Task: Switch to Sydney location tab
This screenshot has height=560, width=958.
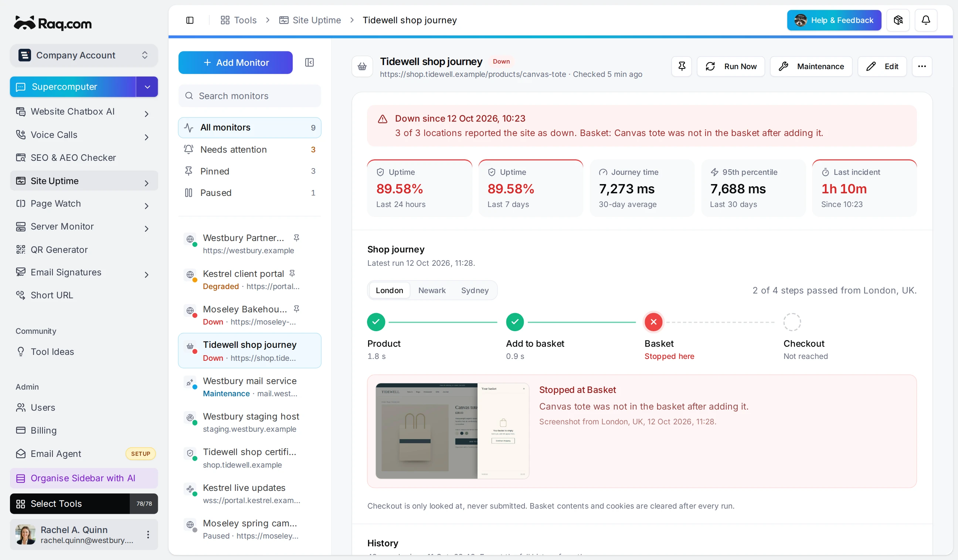Action: pyautogui.click(x=475, y=291)
